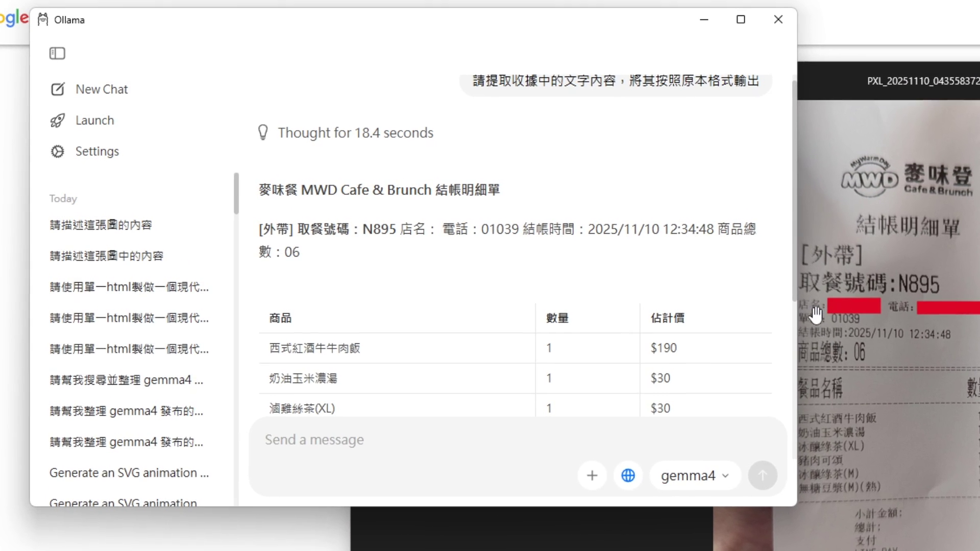Close the Ollama window
Image resolution: width=980 pixels, height=551 pixels.
pos(778,19)
